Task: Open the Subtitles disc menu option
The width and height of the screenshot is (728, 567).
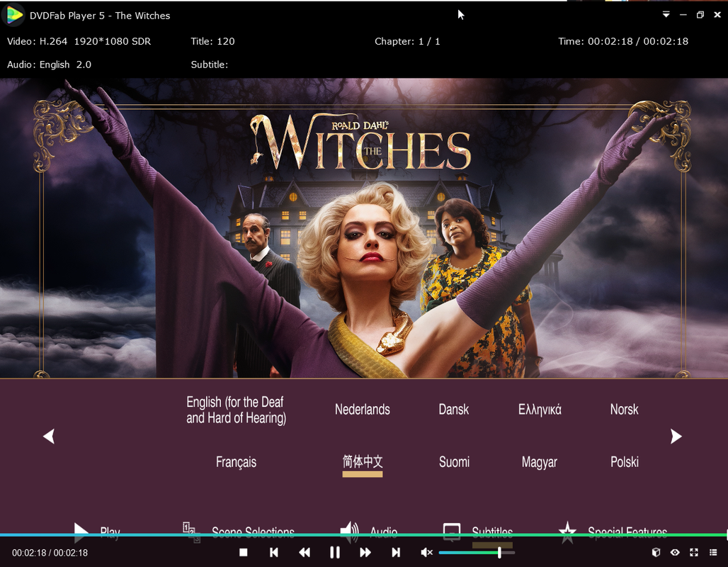Action: pos(478,531)
